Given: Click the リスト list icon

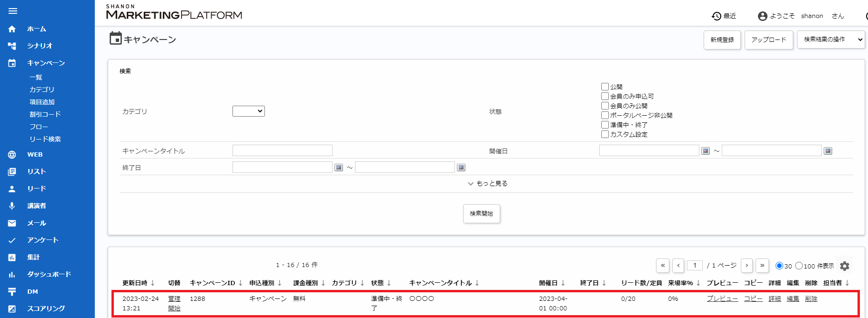Looking at the screenshot, I should click(x=12, y=172).
